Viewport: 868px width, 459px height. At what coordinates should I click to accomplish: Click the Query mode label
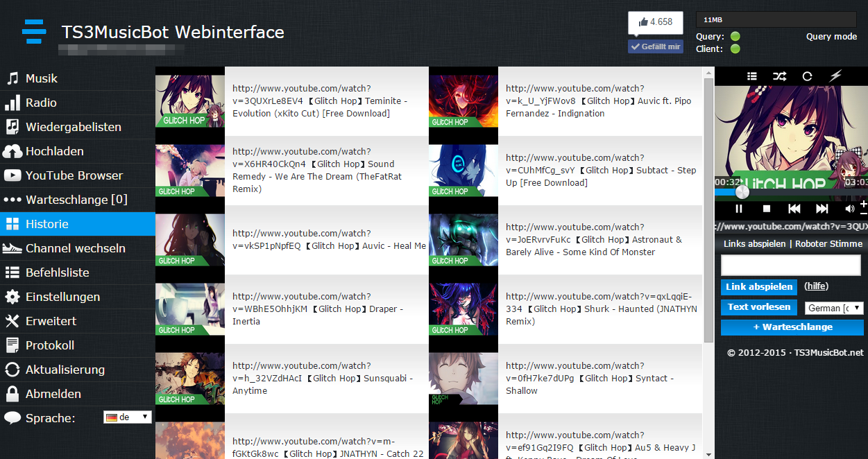[x=831, y=37]
